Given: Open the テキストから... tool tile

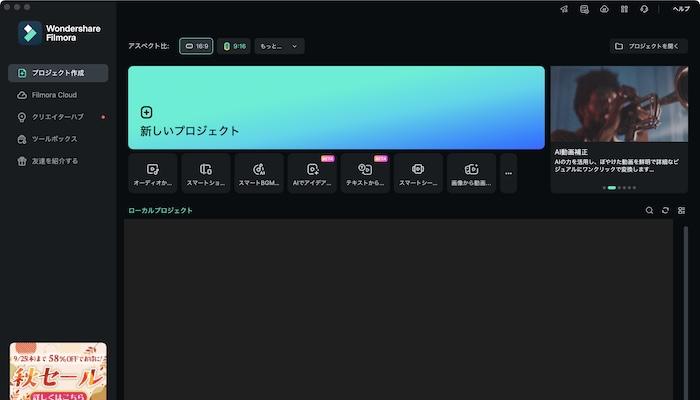Looking at the screenshot, I should pos(365,173).
